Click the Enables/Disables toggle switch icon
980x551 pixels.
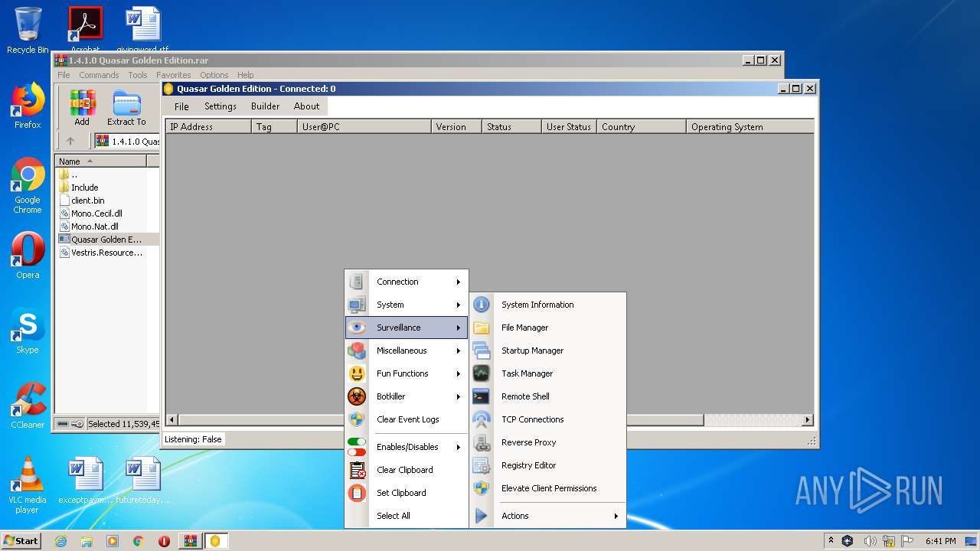point(357,447)
